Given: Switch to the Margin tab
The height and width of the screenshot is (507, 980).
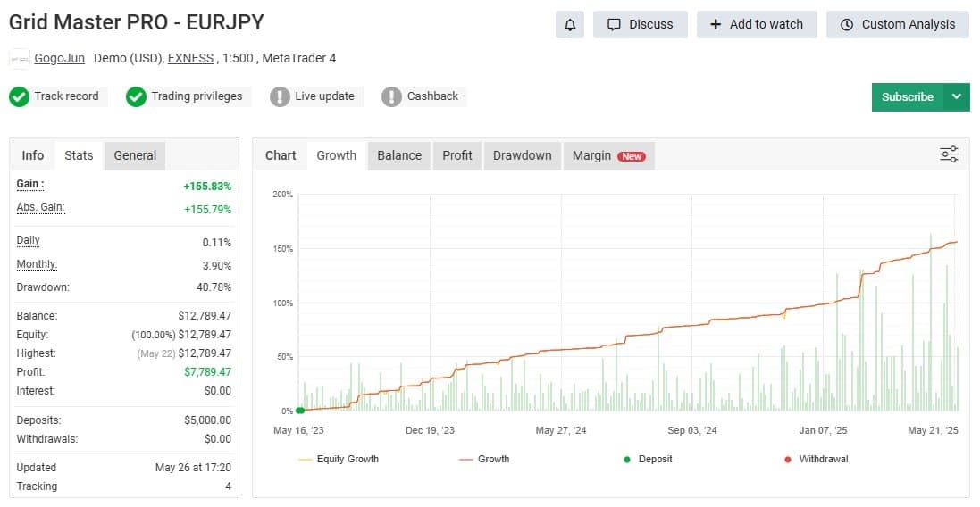Looking at the screenshot, I should tap(607, 155).
